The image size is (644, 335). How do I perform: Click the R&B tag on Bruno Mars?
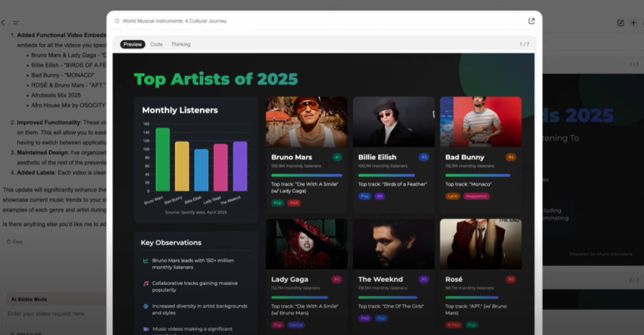294,203
